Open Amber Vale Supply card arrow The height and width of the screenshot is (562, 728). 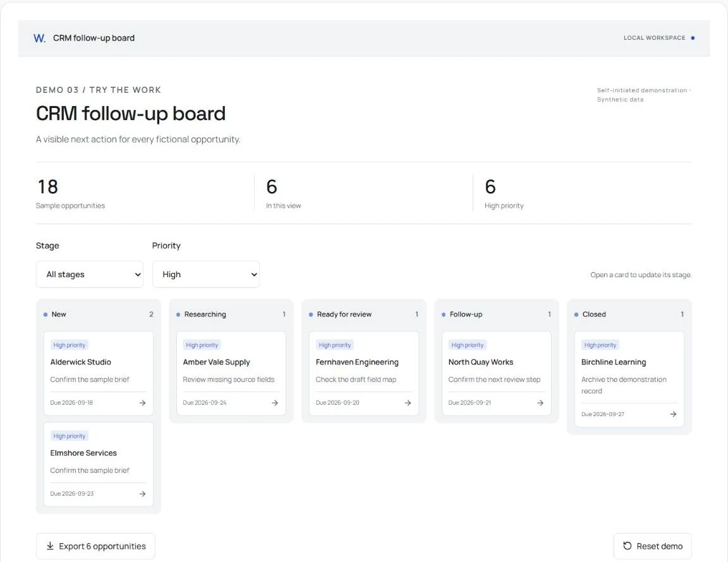point(275,403)
